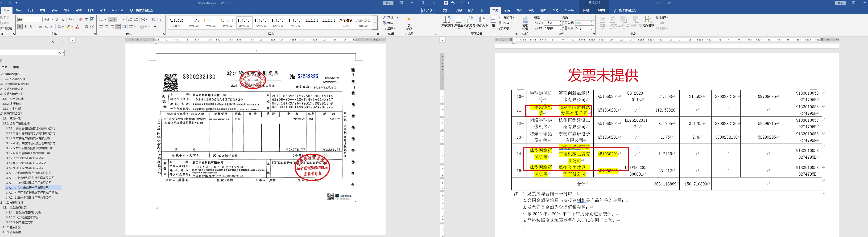Open the 审阅 tab in the left window
Image resolution: width=868 pixels, height=237 pixels.
(x=79, y=10)
